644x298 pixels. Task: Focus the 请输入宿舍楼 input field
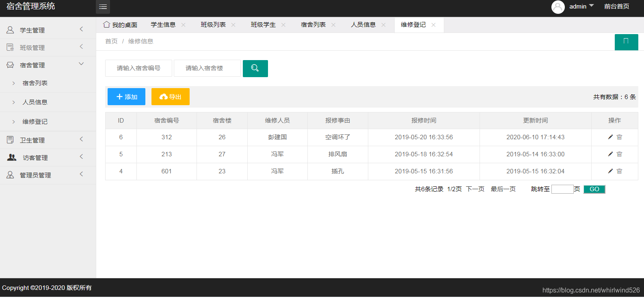pyautogui.click(x=207, y=68)
